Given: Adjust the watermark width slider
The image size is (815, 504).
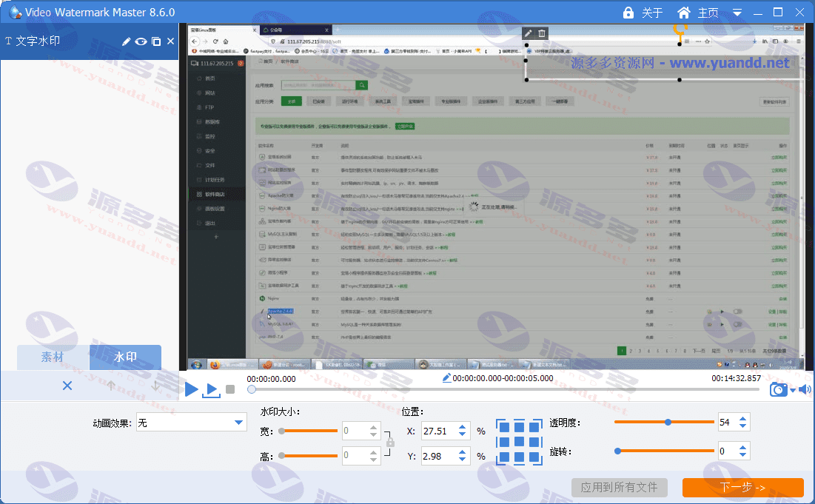Looking at the screenshot, I should point(308,431).
